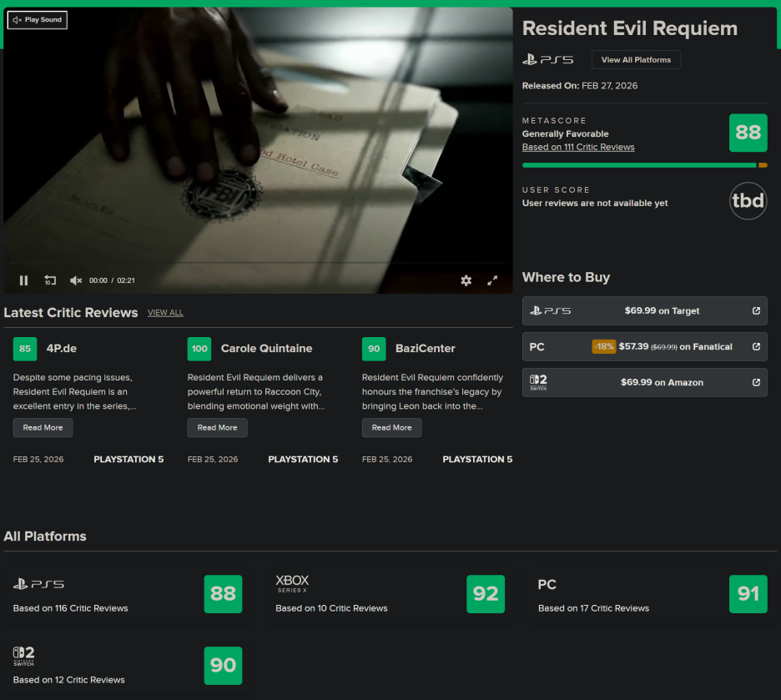Click Based on 12 Critic Reviews text

[x=68, y=680]
